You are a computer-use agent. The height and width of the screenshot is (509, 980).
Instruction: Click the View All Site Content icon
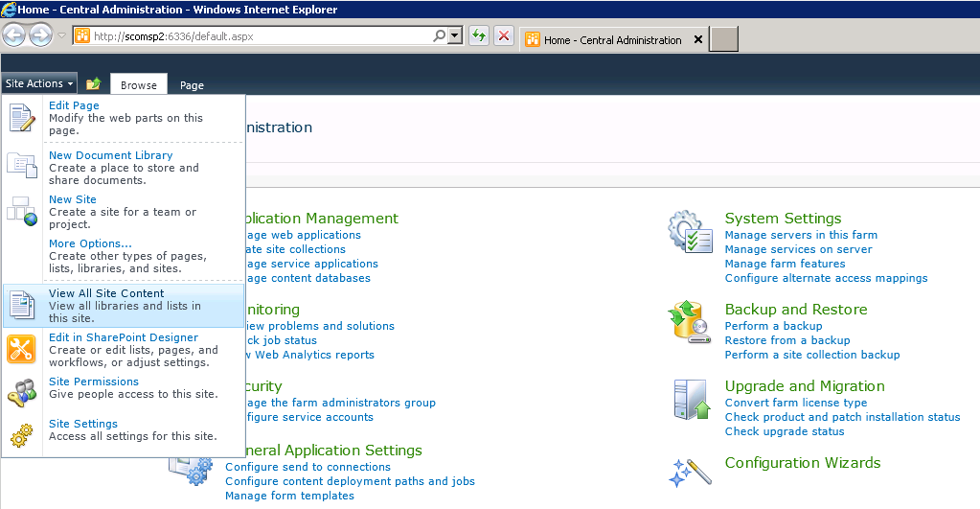pos(22,305)
